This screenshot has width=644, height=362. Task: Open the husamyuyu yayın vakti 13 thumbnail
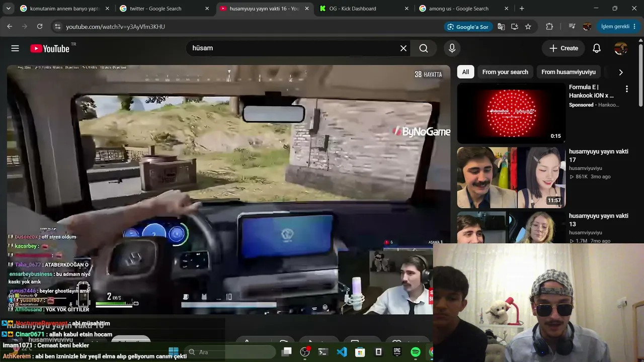[511, 227]
